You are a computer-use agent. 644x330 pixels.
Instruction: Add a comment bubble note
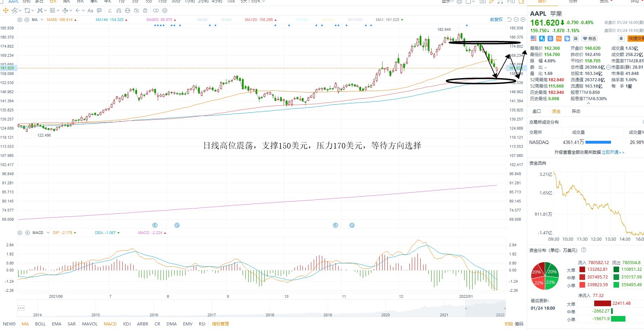click(99, 11)
